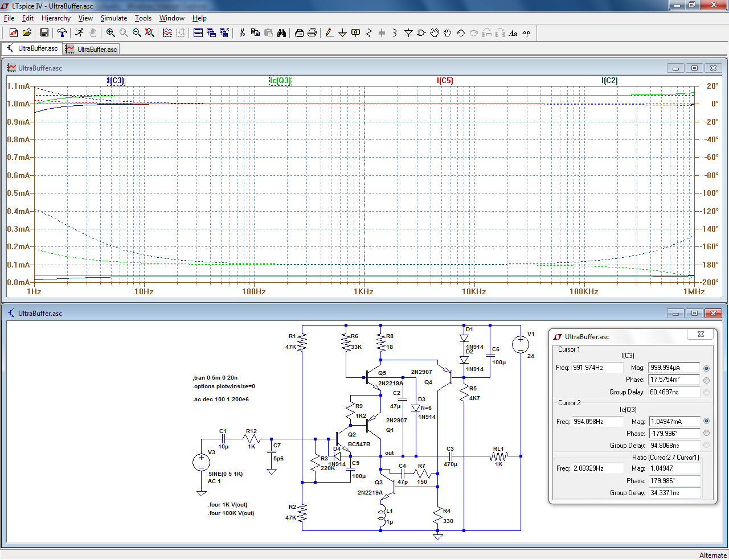Open the Component gate-symbol tool
The height and width of the screenshot is (560, 729).
421,33
